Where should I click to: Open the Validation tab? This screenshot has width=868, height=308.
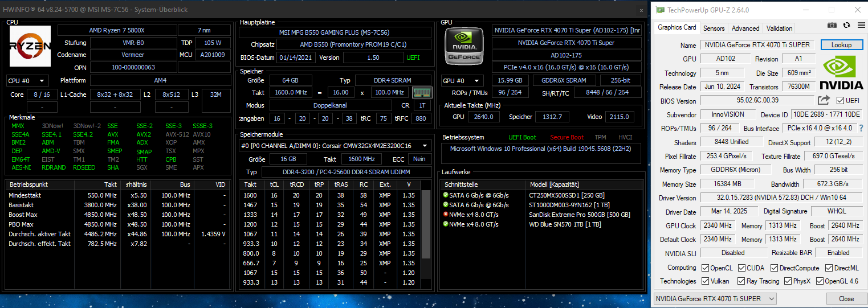click(x=779, y=28)
